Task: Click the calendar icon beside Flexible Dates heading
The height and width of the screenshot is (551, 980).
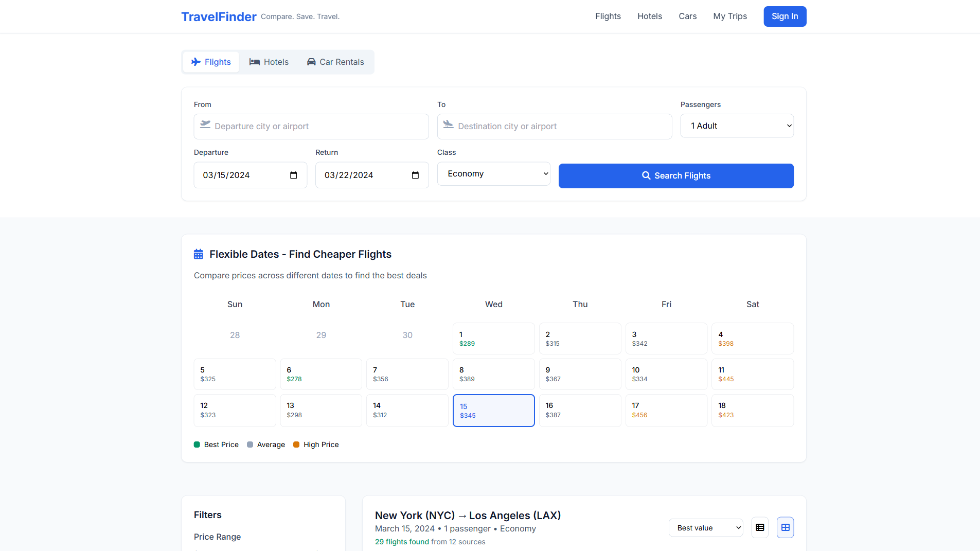Action: point(198,253)
